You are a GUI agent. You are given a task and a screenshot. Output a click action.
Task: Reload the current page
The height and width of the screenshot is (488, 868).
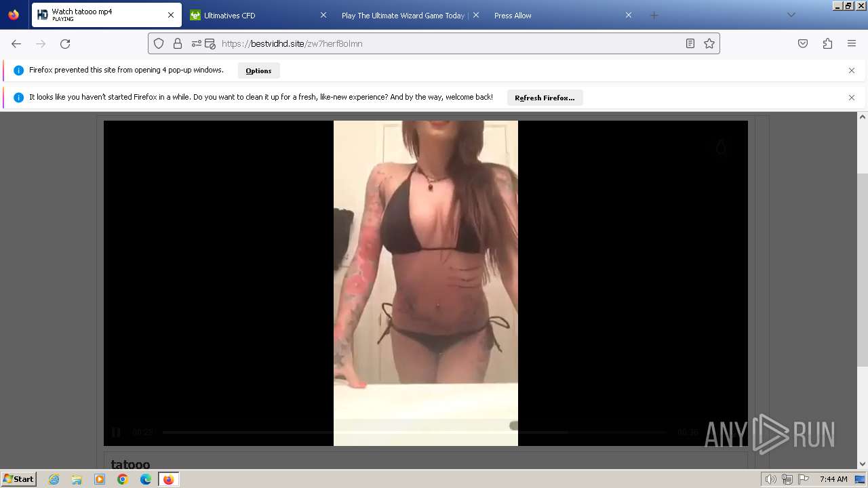click(x=65, y=43)
